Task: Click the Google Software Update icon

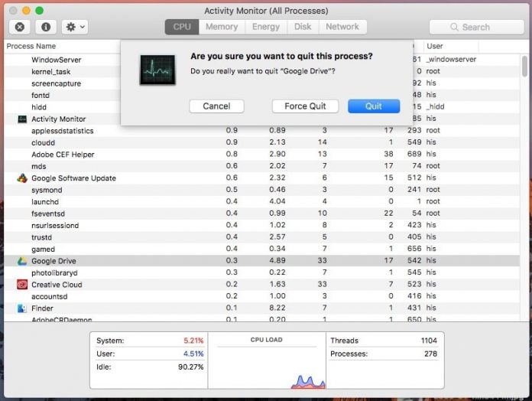Action: pos(22,178)
